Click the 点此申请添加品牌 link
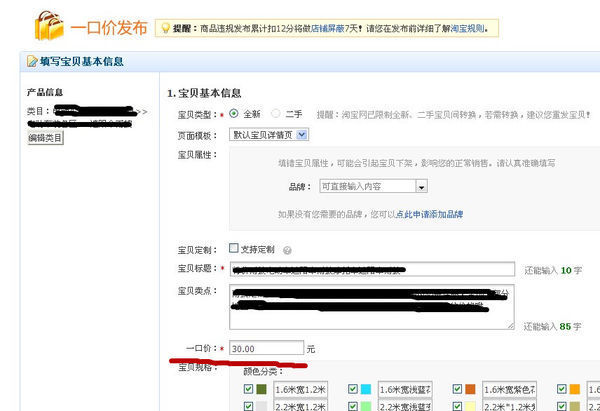Image resolution: width=600 pixels, height=411 pixels. (429, 214)
